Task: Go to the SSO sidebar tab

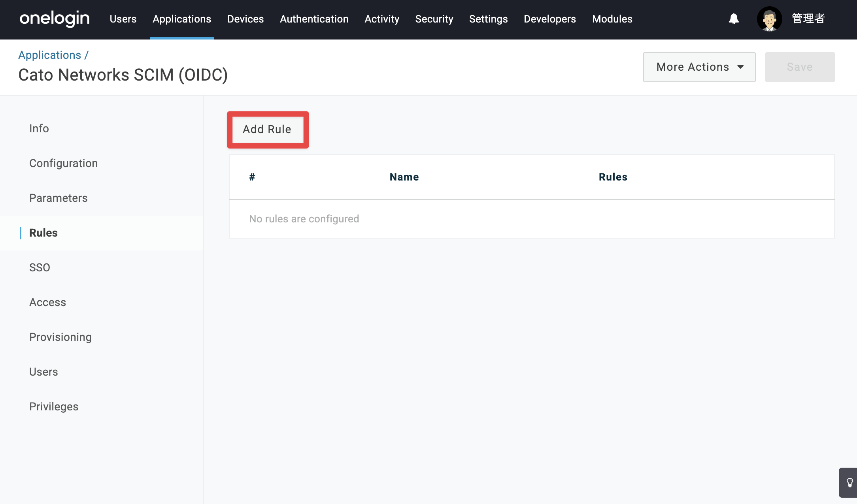Action: (40, 268)
